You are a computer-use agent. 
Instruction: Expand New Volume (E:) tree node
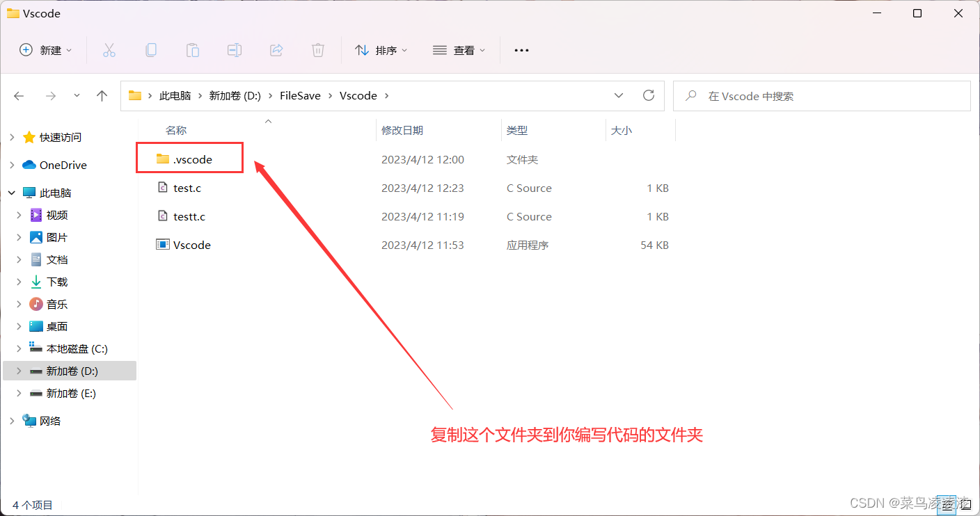(x=19, y=393)
